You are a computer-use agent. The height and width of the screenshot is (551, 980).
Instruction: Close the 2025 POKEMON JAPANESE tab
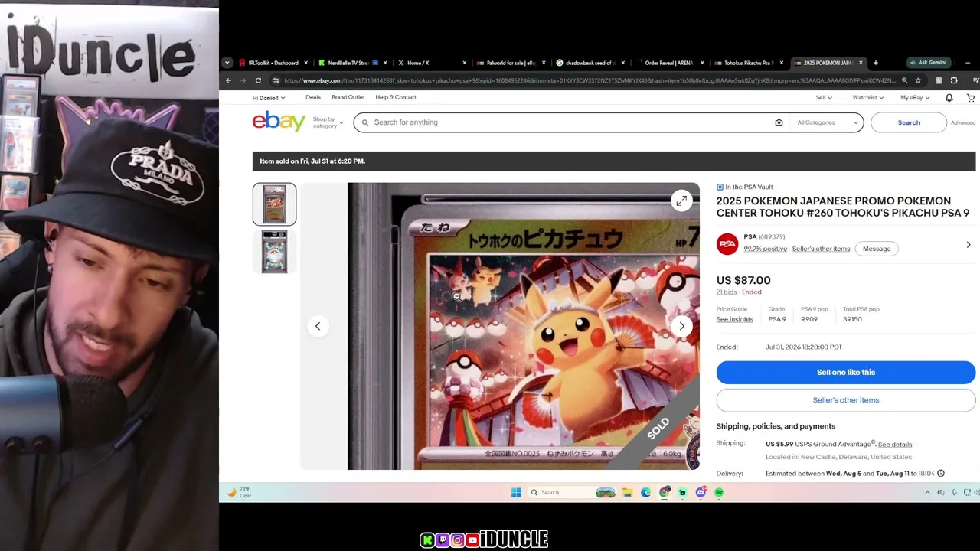tap(861, 63)
